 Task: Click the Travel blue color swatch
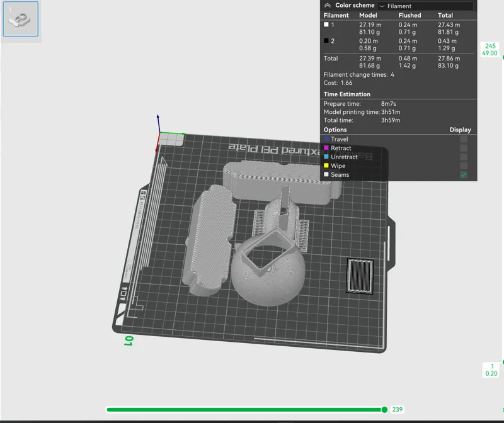[x=326, y=138]
